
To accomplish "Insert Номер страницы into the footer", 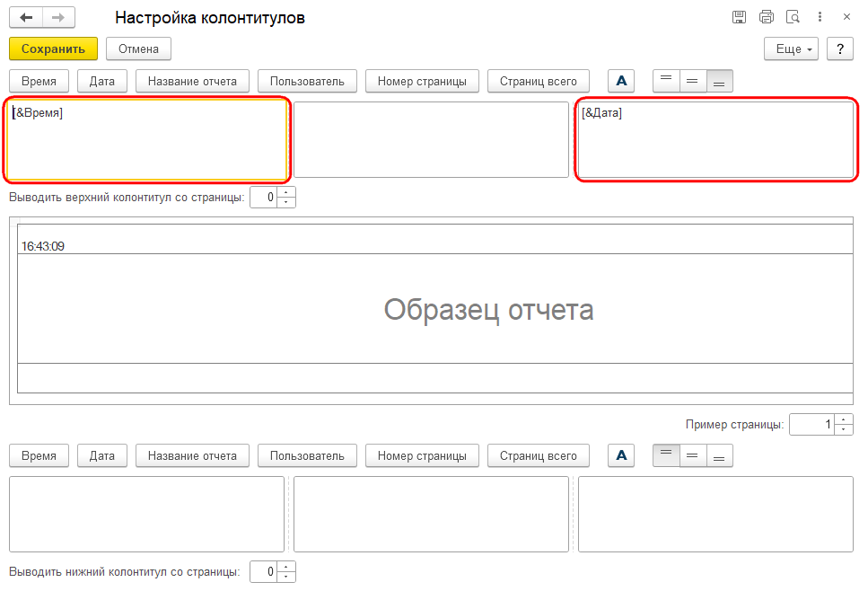I will pyautogui.click(x=422, y=456).
